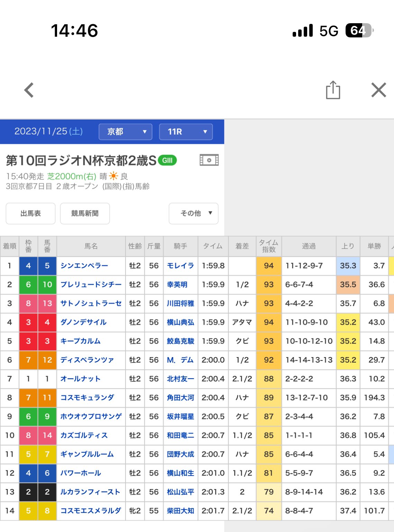Open jockey モレイラ profile

point(180,266)
